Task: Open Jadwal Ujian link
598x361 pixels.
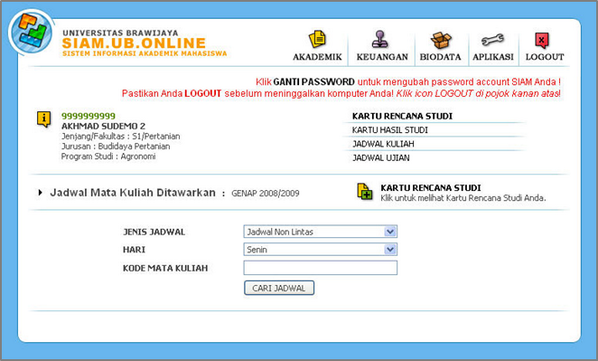Action: coord(381,158)
